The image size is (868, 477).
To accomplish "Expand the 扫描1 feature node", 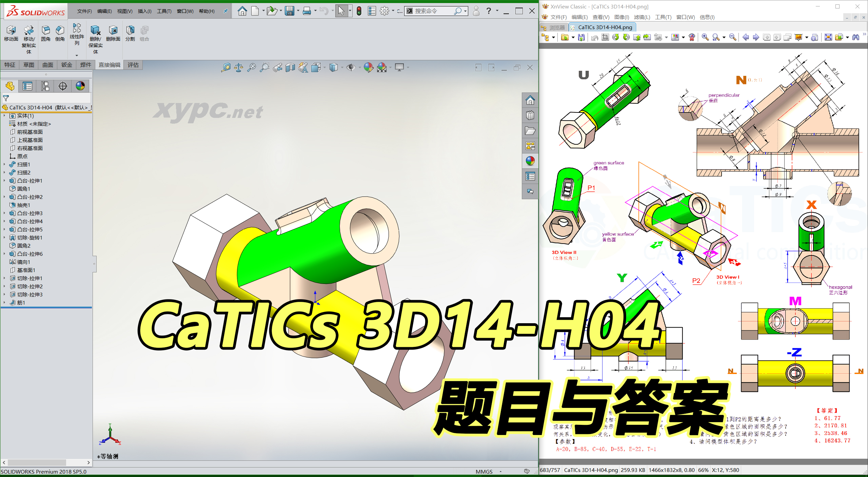I will pyautogui.click(x=4, y=165).
